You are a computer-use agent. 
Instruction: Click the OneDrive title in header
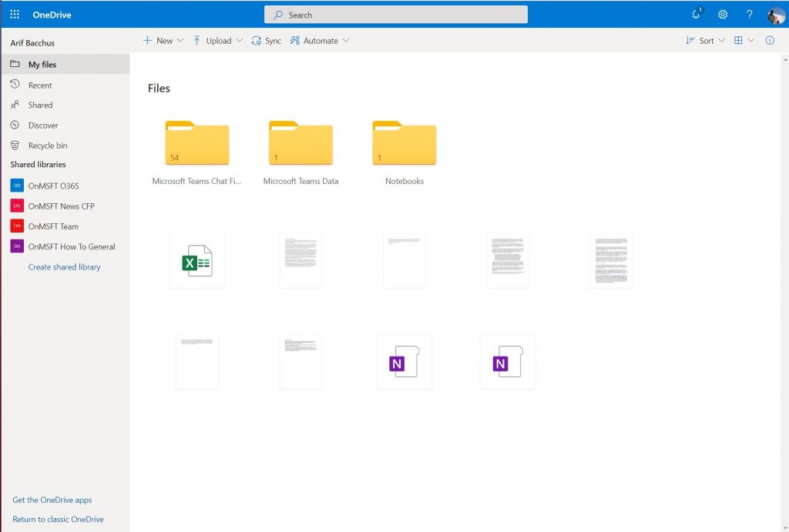pos(52,15)
